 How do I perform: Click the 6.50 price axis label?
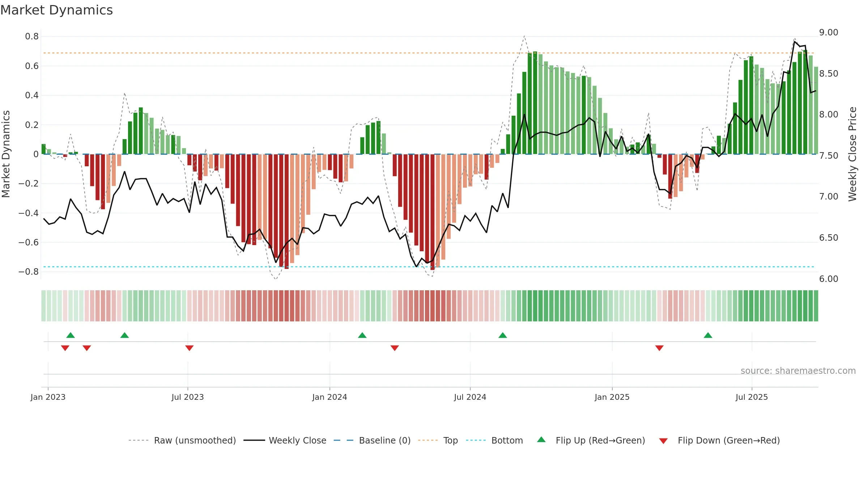click(829, 238)
